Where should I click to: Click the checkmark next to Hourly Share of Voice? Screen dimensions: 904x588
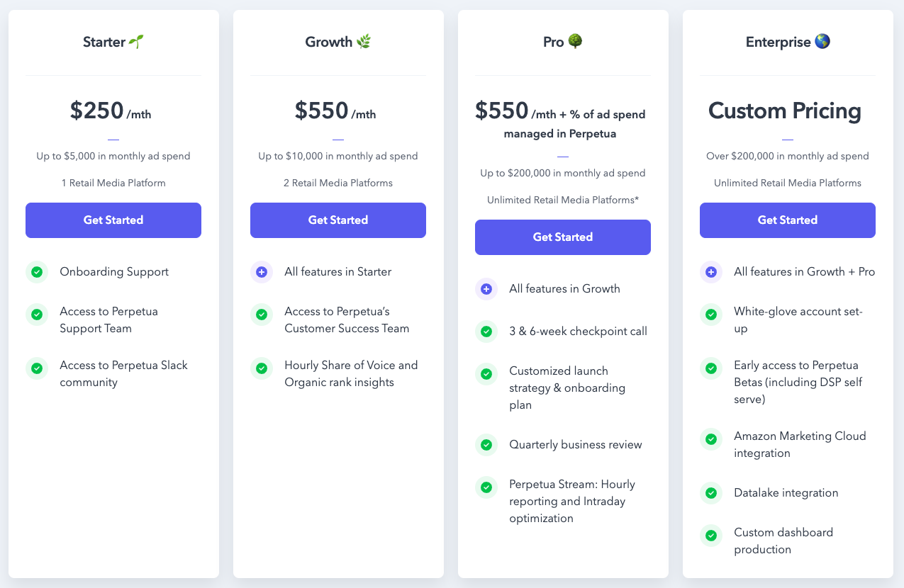[262, 368]
